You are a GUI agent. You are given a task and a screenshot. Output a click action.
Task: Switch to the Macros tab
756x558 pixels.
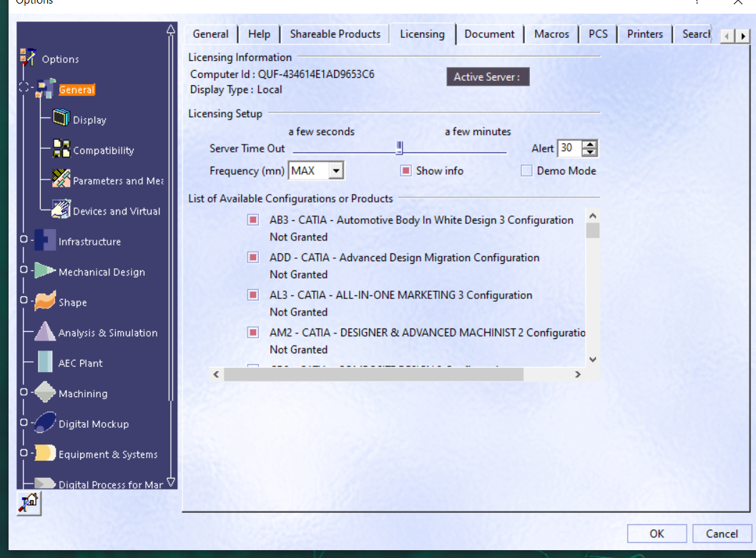[551, 34]
